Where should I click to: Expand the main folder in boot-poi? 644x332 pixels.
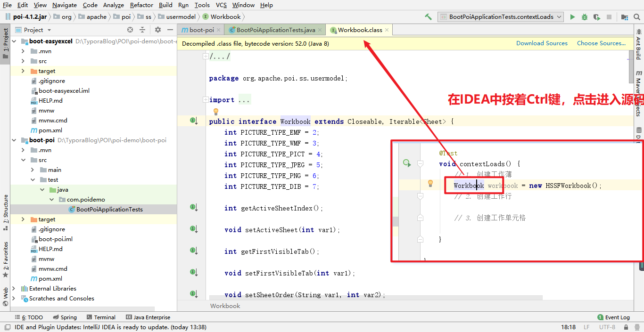click(33, 170)
